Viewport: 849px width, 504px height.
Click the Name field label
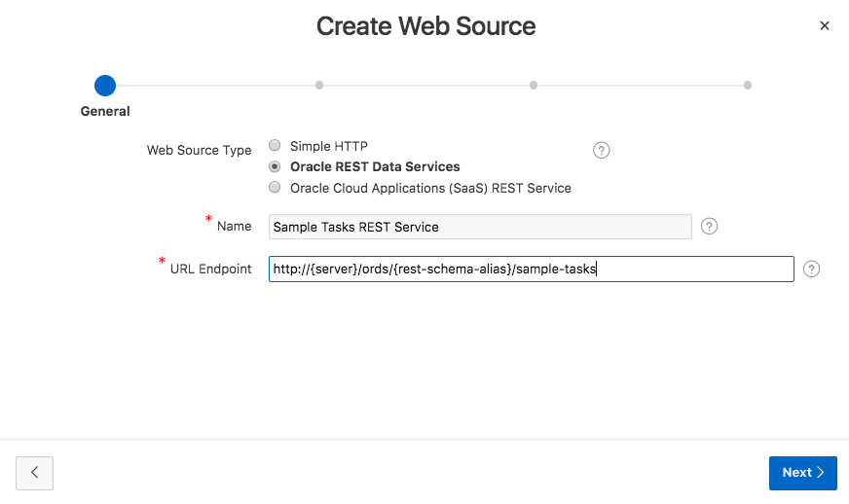[234, 226]
